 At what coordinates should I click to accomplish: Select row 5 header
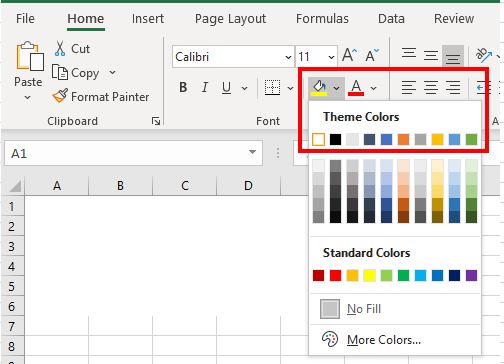pos(12,286)
